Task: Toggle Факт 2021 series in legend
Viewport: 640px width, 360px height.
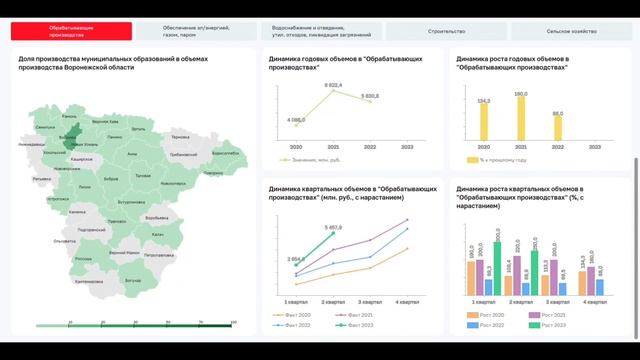Action: click(354, 315)
